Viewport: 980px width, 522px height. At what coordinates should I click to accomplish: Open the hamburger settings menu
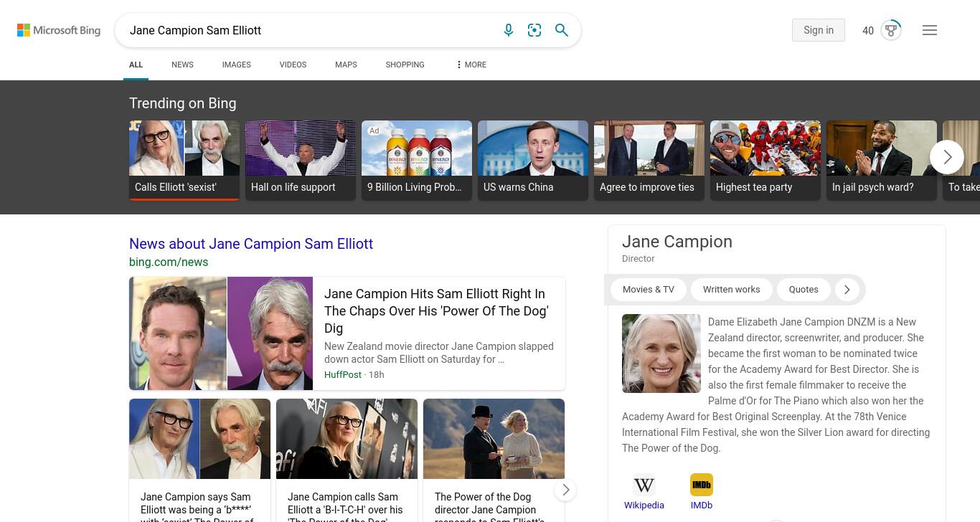(930, 30)
